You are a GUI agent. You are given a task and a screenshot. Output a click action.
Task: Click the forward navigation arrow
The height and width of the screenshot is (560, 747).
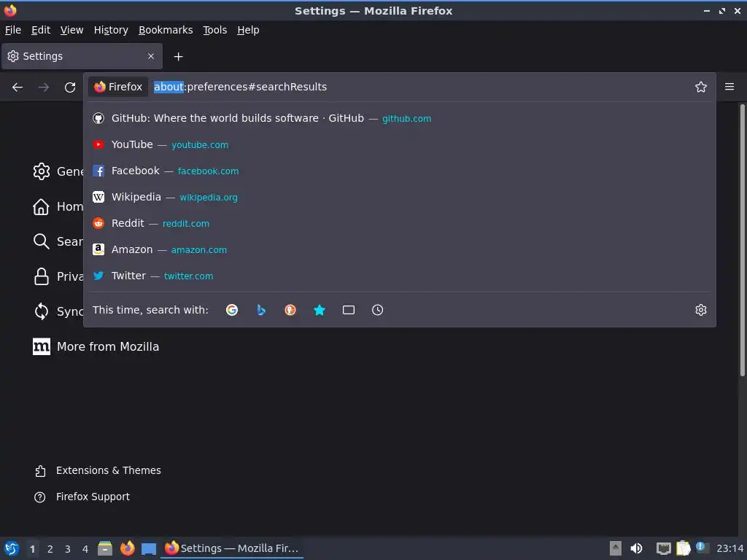[44, 87]
